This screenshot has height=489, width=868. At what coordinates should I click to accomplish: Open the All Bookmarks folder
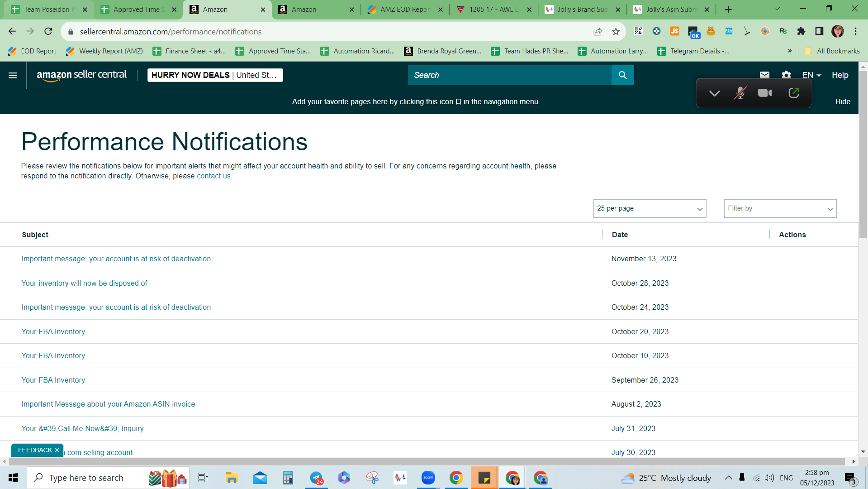coord(832,51)
